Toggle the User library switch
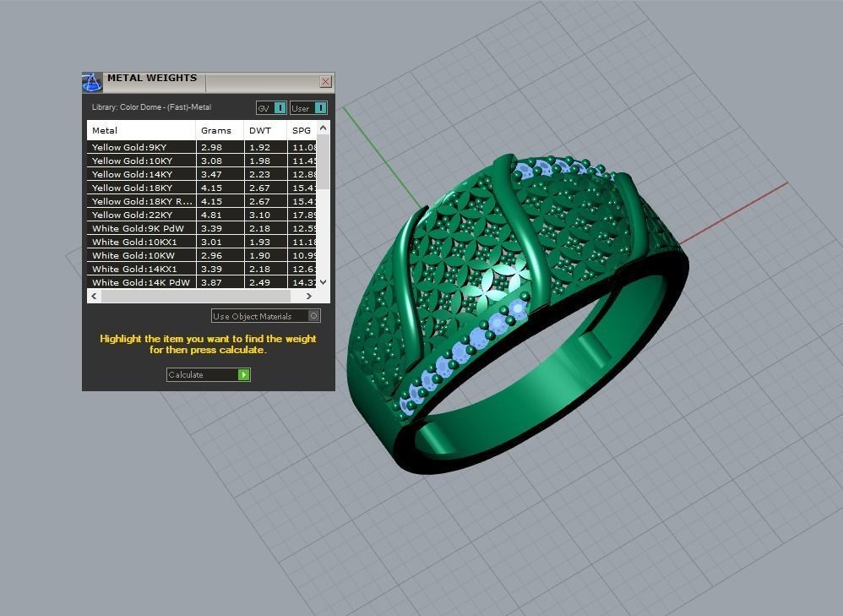 coord(308,108)
